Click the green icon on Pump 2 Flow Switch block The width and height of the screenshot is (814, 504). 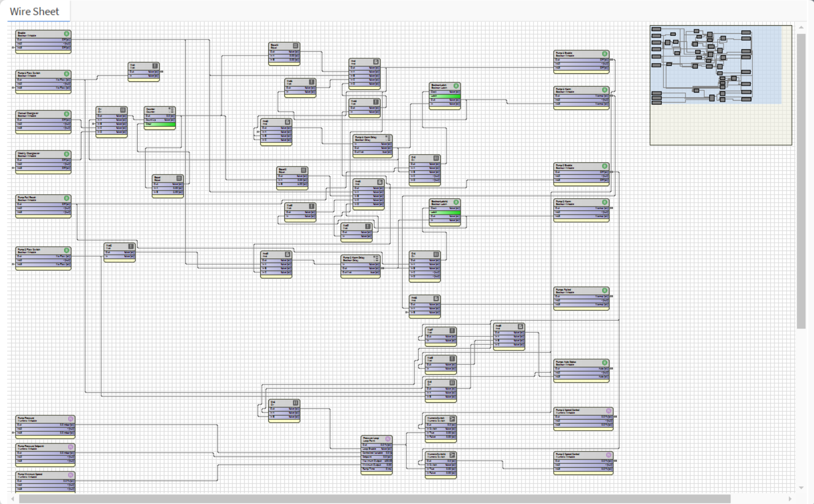(67, 250)
